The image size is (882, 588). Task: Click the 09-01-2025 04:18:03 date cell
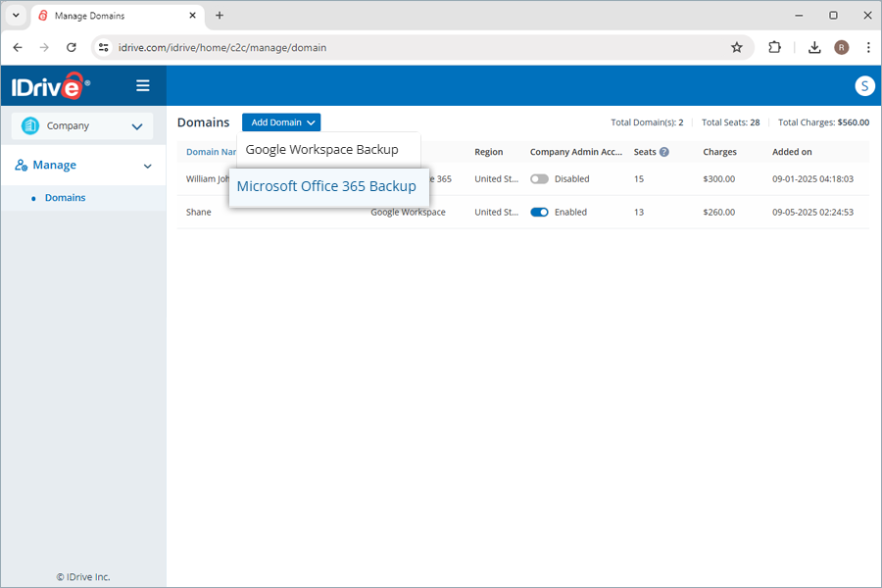pyautogui.click(x=812, y=179)
